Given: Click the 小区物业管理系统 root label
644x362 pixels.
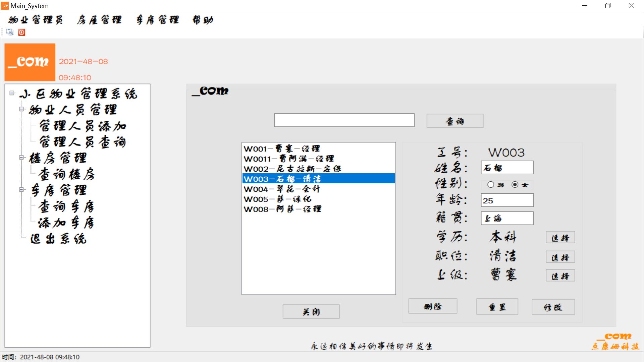Looking at the screenshot, I should click(x=78, y=94).
